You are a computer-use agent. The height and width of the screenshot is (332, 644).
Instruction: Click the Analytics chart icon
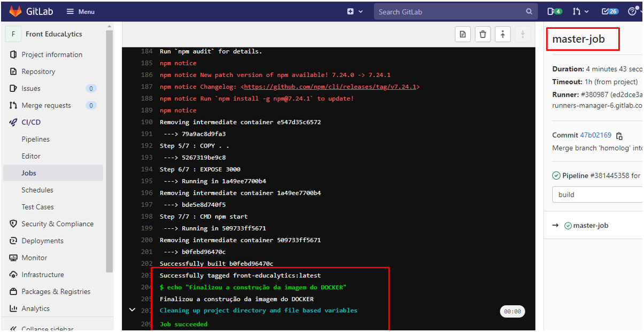tap(13, 308)
